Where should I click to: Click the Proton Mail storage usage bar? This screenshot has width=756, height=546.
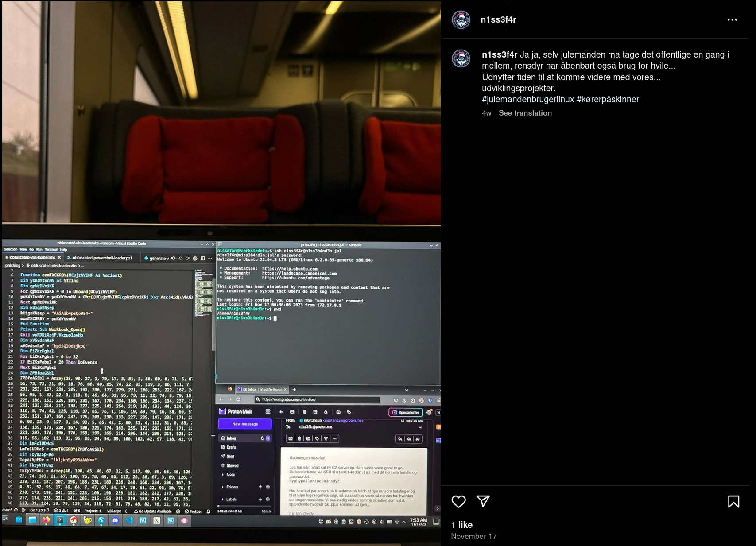coord(245,506)
